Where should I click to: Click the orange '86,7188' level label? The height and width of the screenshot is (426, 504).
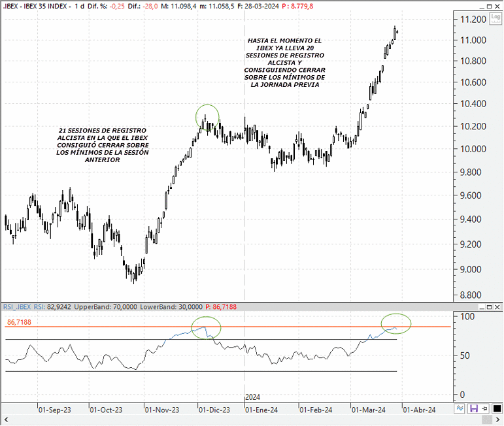click(x=20, y=322)
